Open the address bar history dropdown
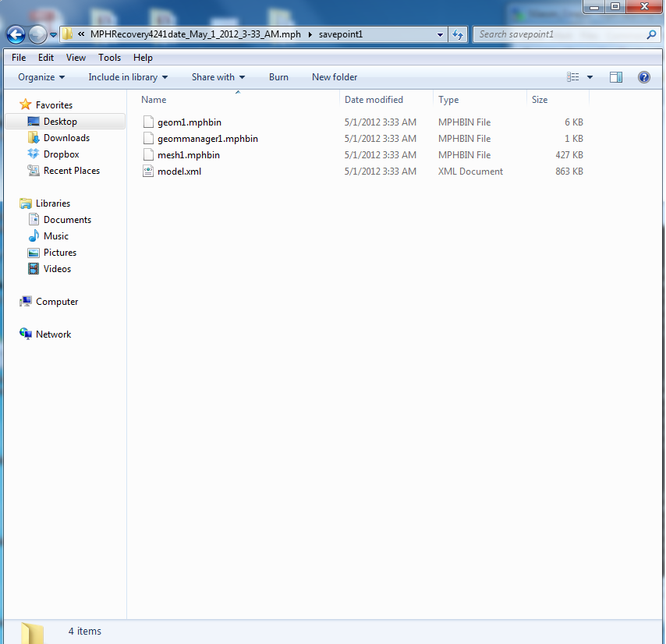 [441, 34]
